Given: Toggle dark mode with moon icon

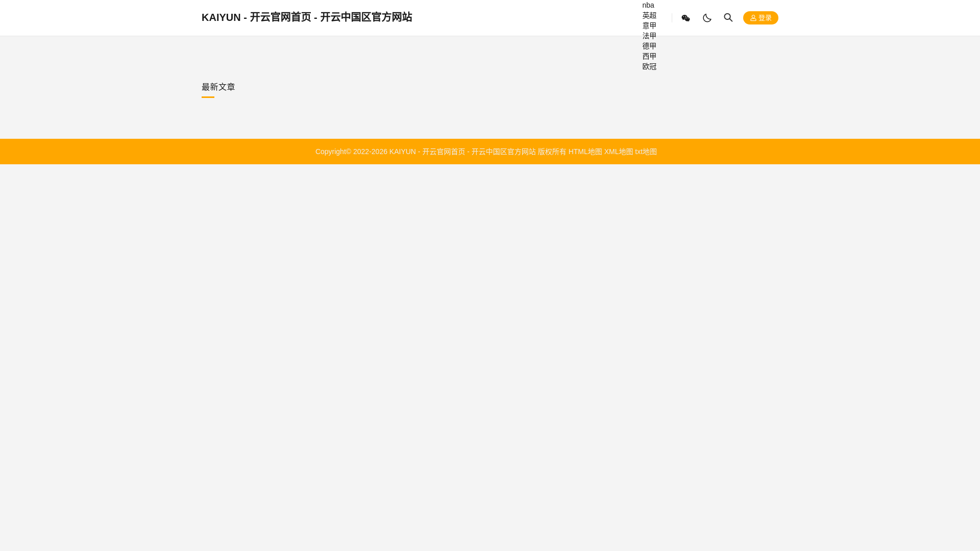Looking at the screenshot, I should (707, 18).
